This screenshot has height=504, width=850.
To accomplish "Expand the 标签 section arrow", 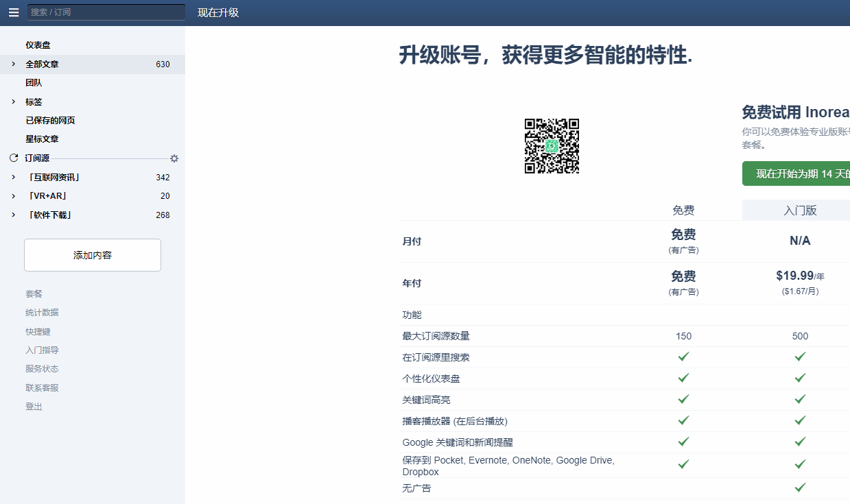I will [13, 101].
